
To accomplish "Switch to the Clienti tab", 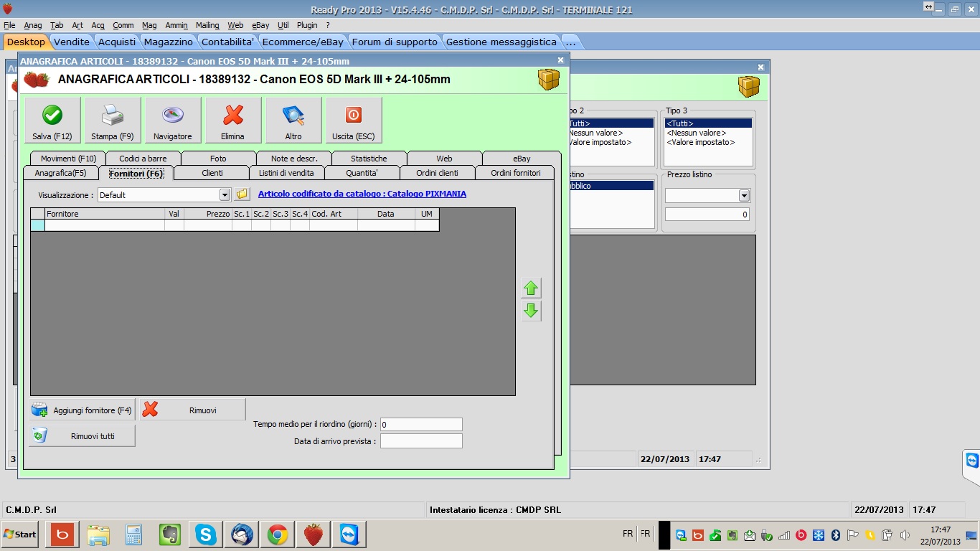I will click(212, 173).
